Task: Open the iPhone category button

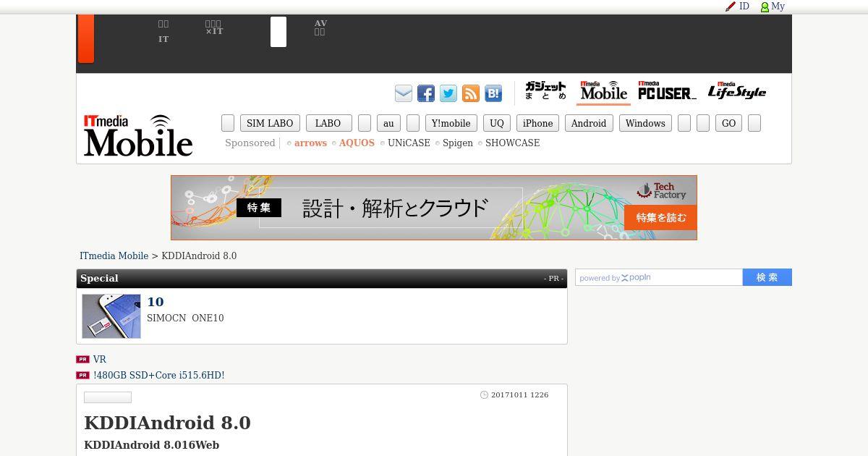Action: (x=537, y=123)
